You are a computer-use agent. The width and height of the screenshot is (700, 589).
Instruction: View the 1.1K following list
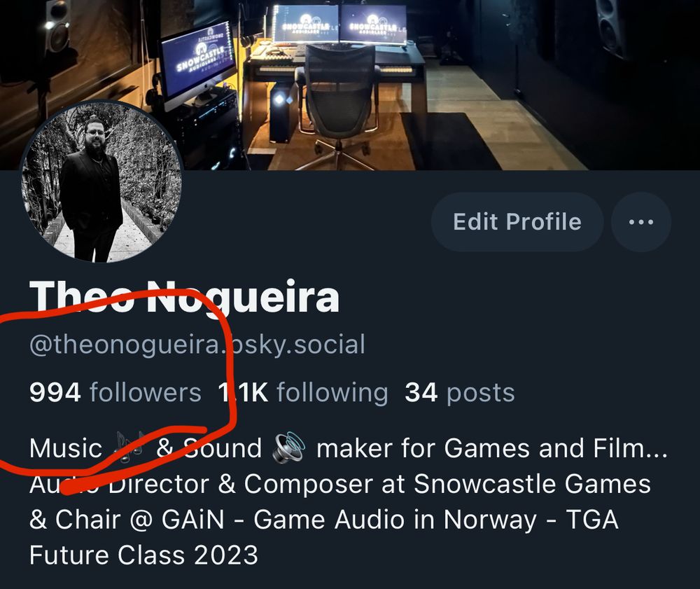pos(302,392)
